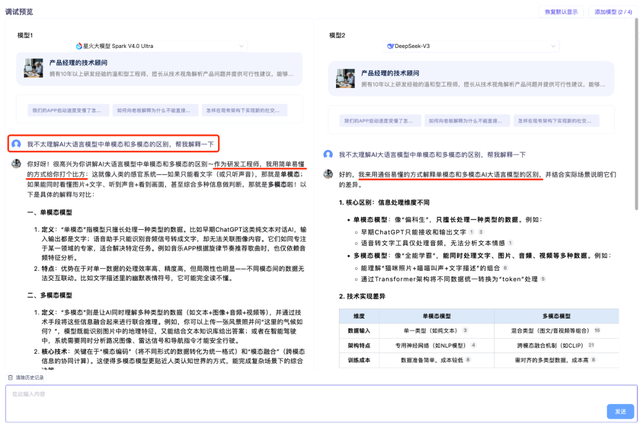Click the user question text in 模型2 chat
This screenshot has height=427, width=640.
pyautogui.click(x=432, y=155)
